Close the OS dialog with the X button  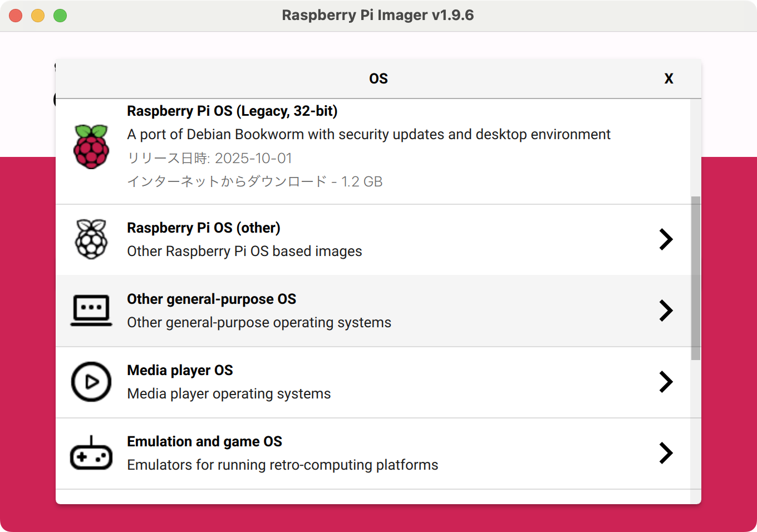669,78
